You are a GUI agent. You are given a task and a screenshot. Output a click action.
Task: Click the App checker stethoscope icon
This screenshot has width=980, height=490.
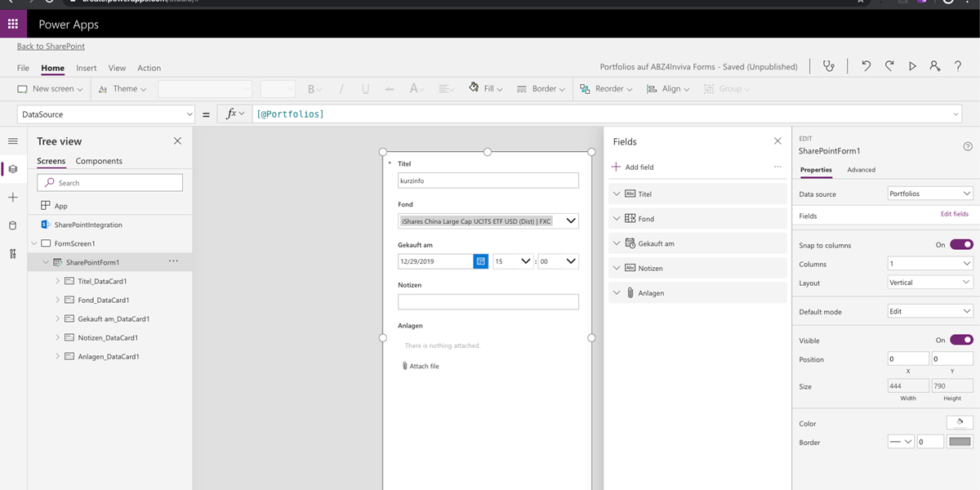[x=829, y=66]
